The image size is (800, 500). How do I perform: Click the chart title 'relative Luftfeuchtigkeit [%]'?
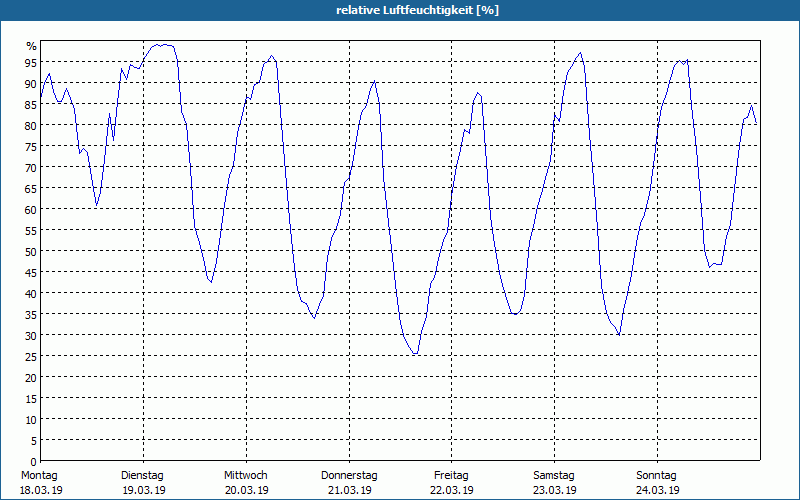tap(417, 10)
